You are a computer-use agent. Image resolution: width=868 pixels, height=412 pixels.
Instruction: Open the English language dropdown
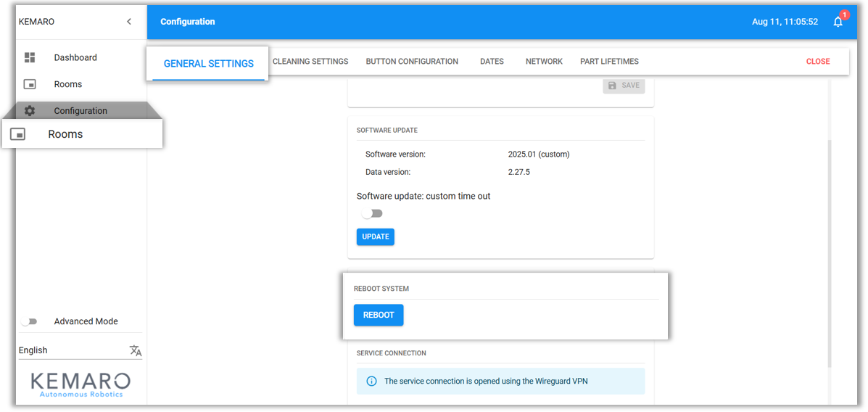click(73, 350)
